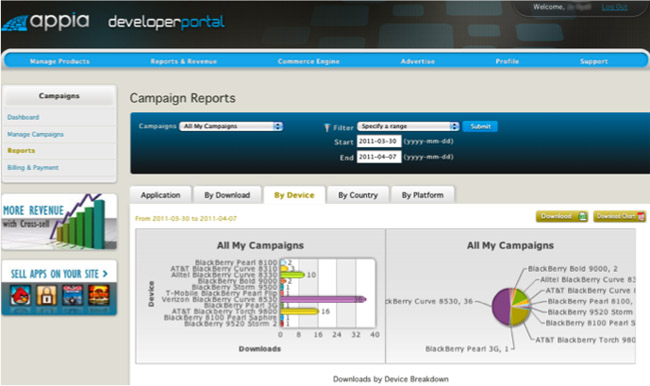650x386 pixels.
Task: Click 'From 2011-03-30 to 2011-04-07' text
Action: click(186, 218)
